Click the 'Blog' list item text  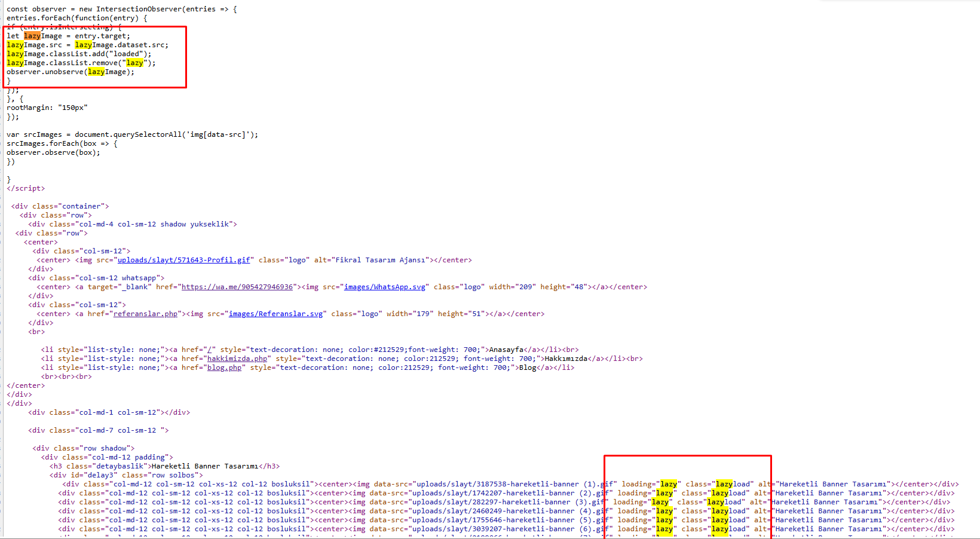528,367
